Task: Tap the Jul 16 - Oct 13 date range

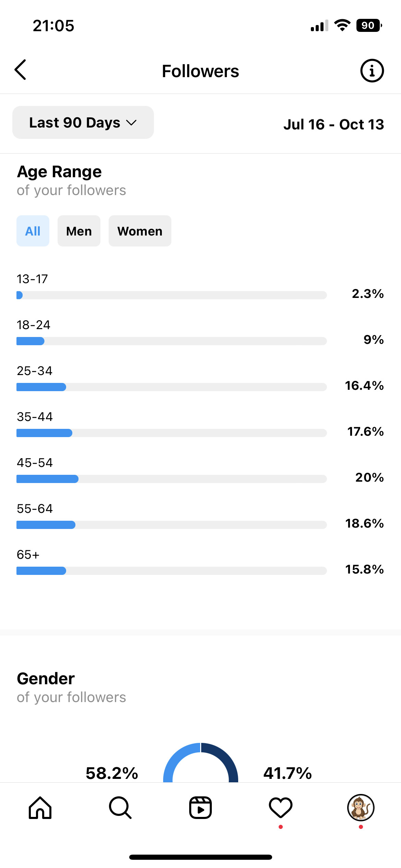Action: coord(333,124)
